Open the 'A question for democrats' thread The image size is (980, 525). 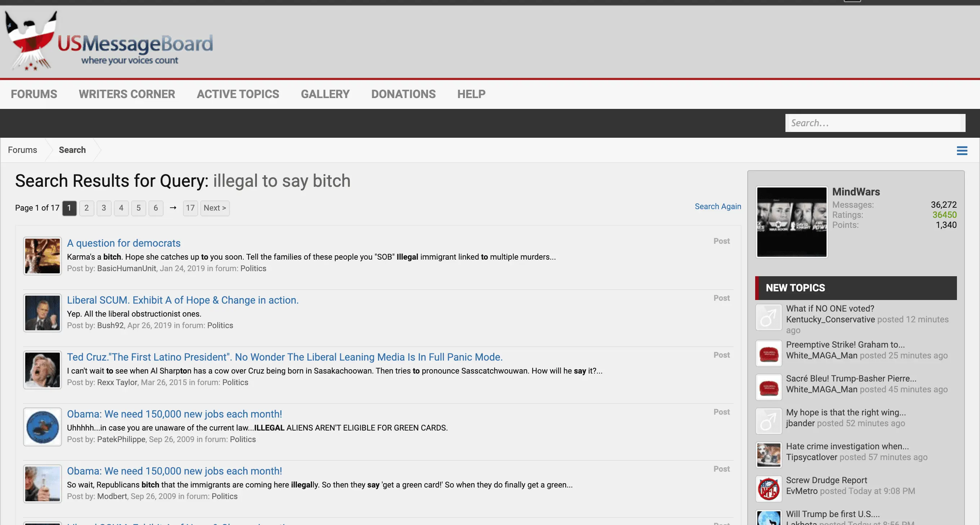pyautogui.click(x=124, y=243)
